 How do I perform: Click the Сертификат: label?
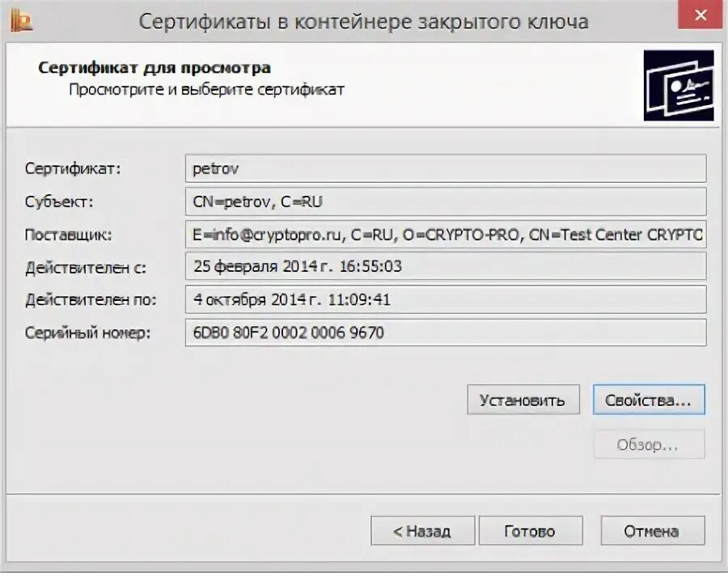click(73, 168)
